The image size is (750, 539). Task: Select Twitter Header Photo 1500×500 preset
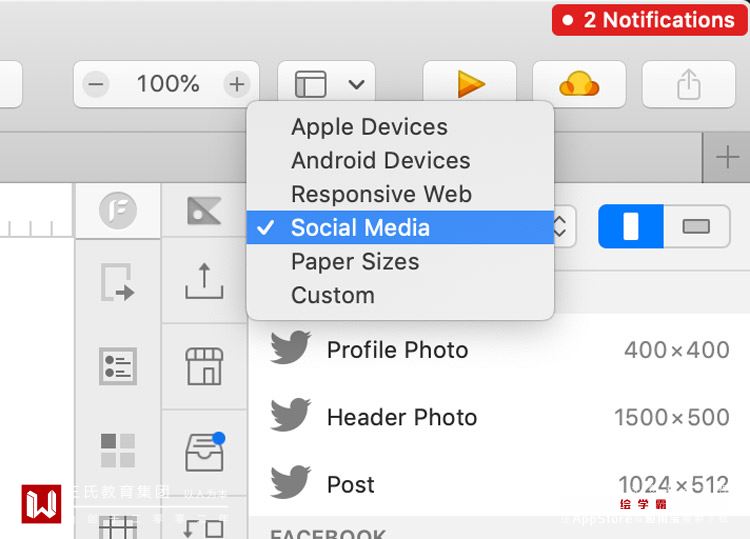coord(498,417)
